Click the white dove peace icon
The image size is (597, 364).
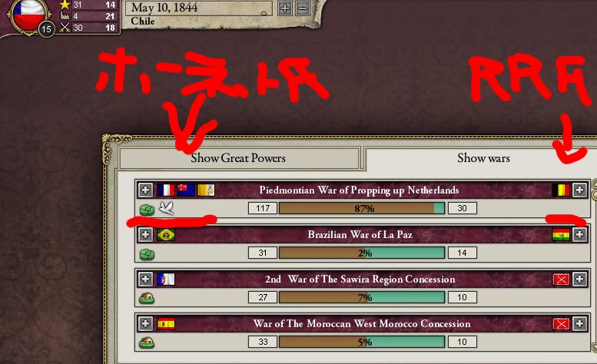pos(167,208)
